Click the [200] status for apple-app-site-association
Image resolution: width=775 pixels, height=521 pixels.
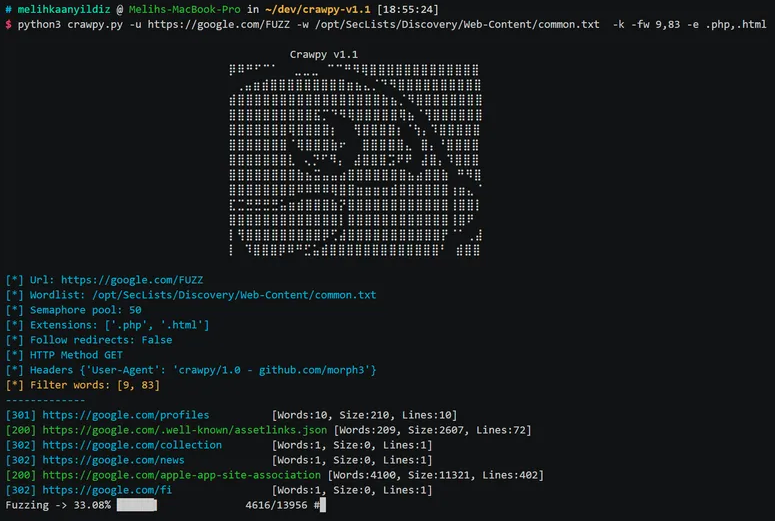click(x=21, y=475)
